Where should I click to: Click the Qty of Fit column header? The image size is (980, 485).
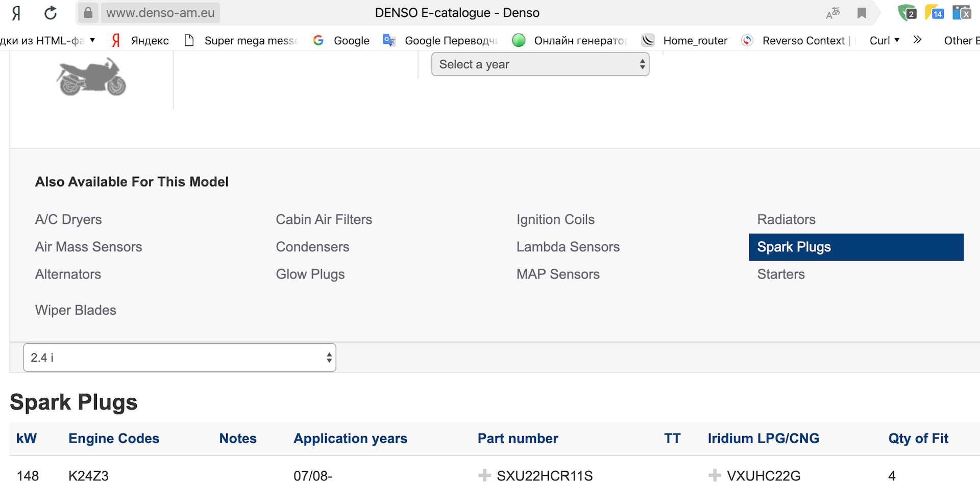[918, 439]
